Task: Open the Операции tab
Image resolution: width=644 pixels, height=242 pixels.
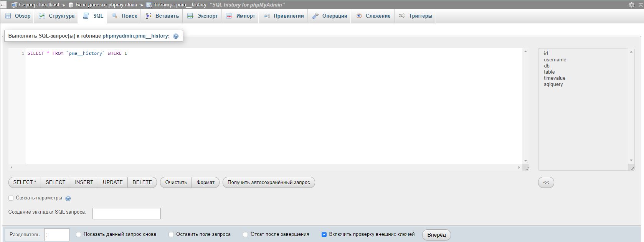Action: [x=330, y=16]
